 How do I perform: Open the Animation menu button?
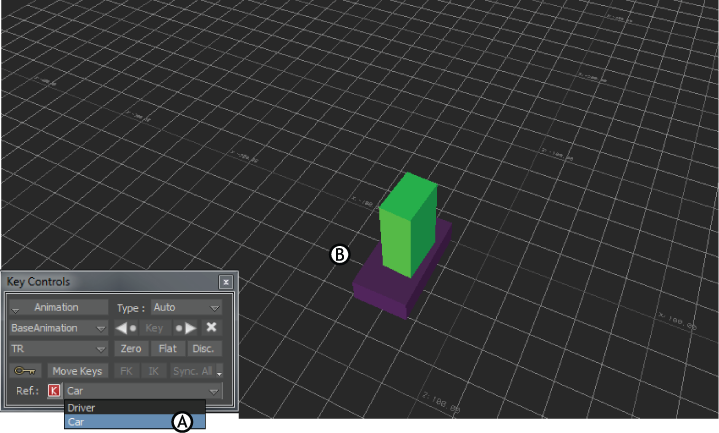pos(59,307)
